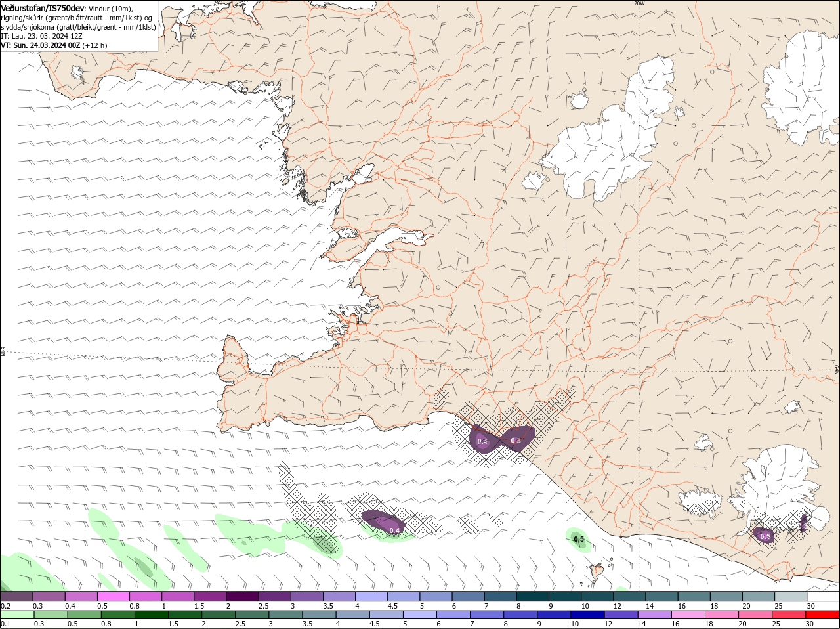Click the valid time line 'VT: Sun. 24.03.2024 00Z'
The image size is (840, 629).
pyautogui.click(x=41, y=45)
